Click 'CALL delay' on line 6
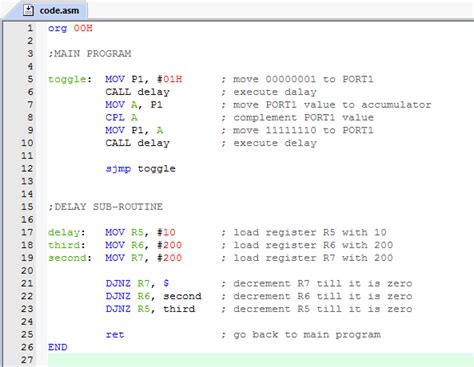 (137, 92)
